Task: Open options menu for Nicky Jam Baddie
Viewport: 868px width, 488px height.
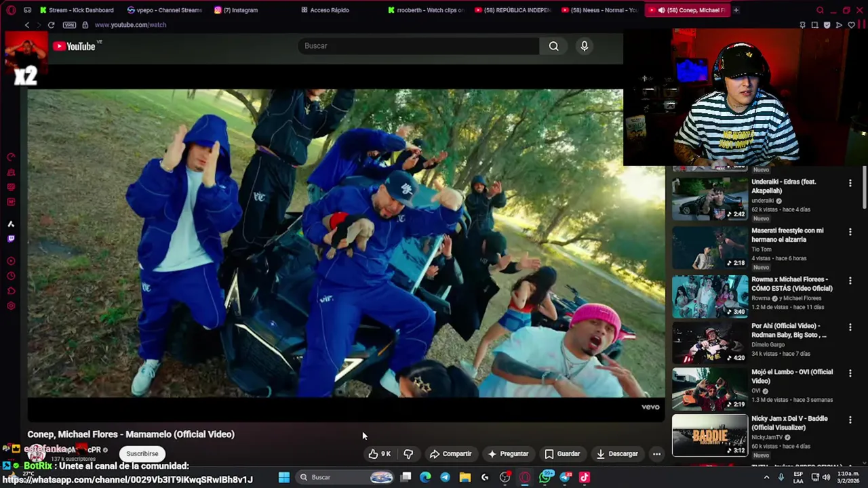Action: (x=850, y=420)
